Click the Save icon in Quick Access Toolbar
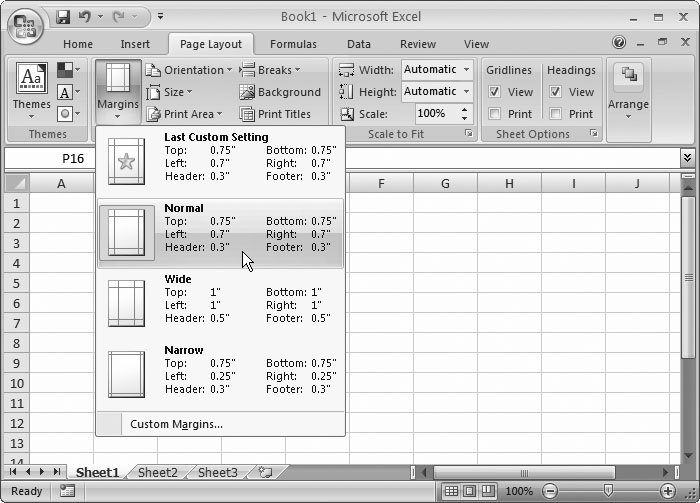The height and width of the screenshot is (503, 700). click(x=64, y=17)
